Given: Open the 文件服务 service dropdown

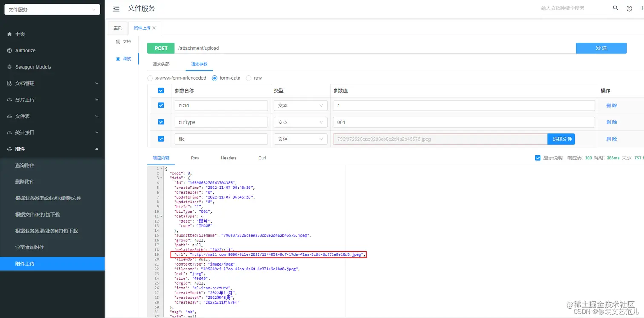Looking at the screenshot, I should point(52,9).
